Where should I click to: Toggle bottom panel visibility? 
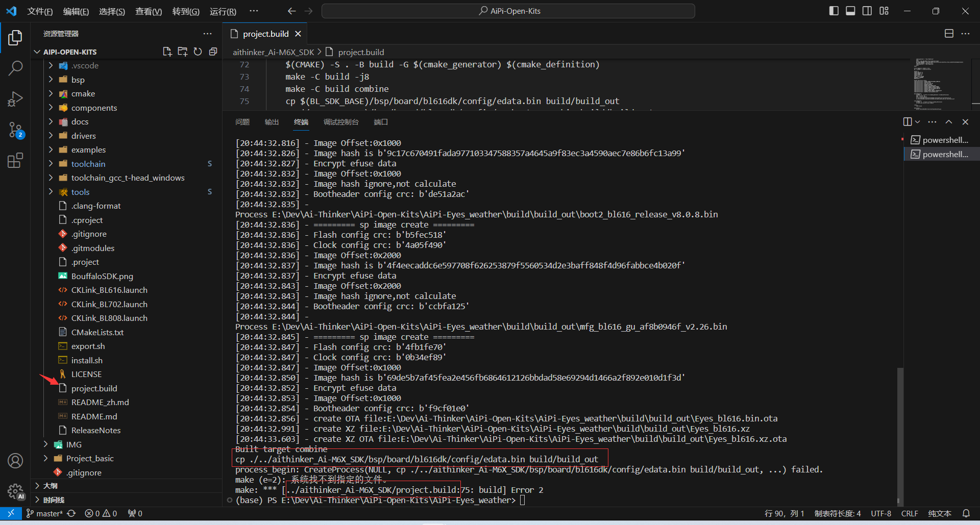click(x=850, y=11)
